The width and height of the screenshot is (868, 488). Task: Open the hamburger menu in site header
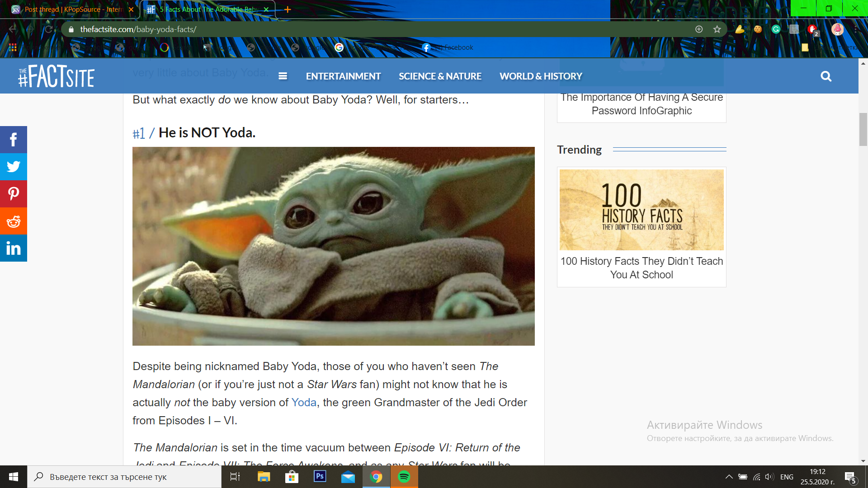coord(283,76)
